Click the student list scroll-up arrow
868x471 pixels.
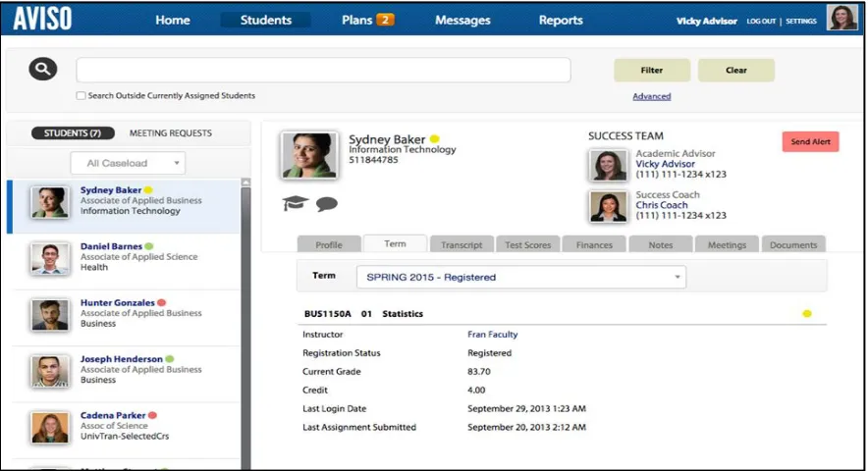245,183
